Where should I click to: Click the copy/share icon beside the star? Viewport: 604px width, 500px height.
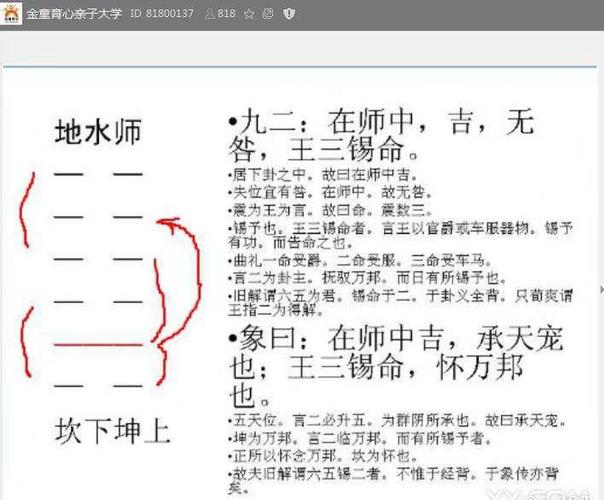(x=268, y=15)
